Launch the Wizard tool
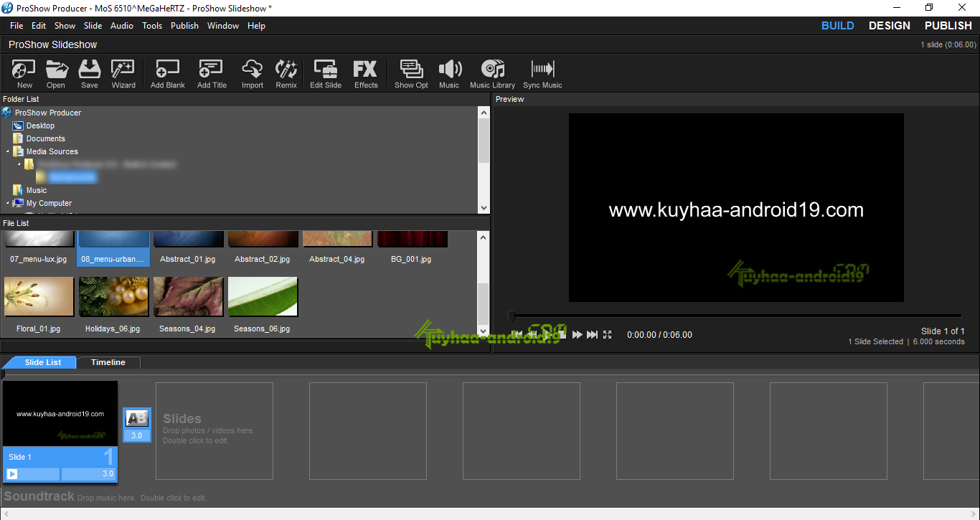The image size is (980, 520). click(123, 74)
